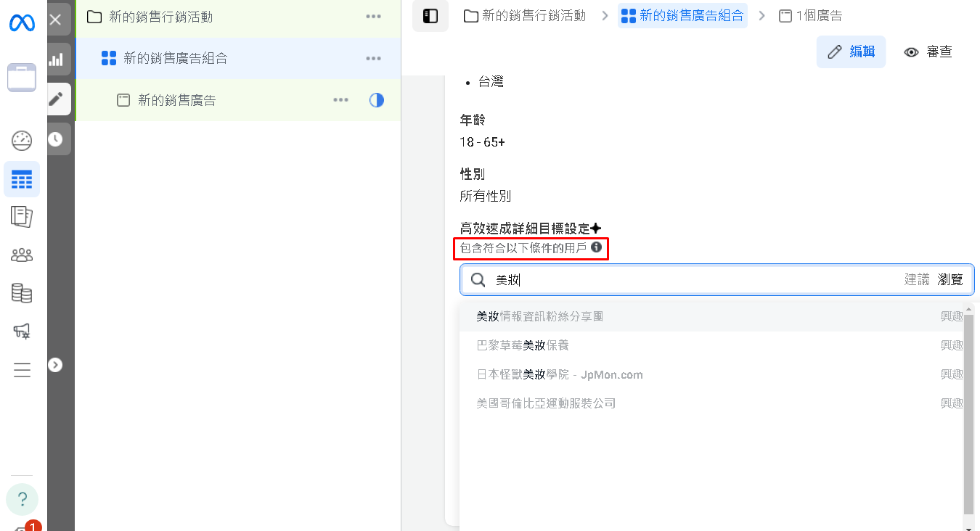Open the ads reporting pages icon
This screenshot has height=531, width=980.
coord(22,216)
